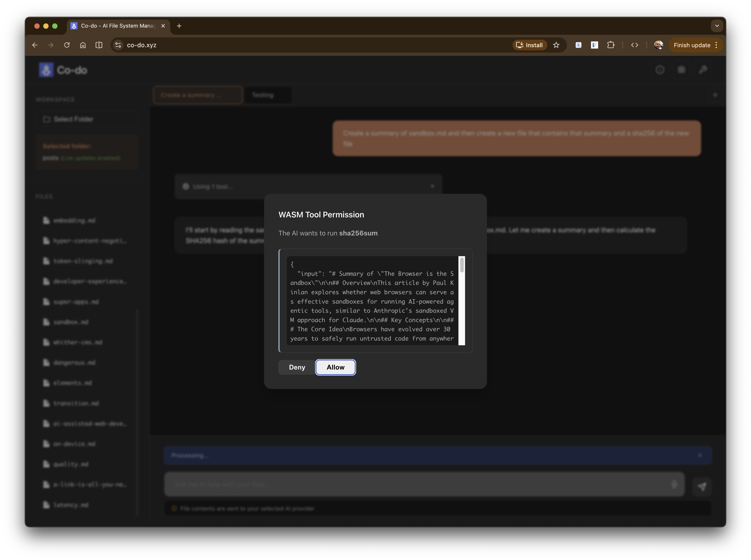The image size is (751, 560).
Task: Open a new browser tab
Action: [179, 26]
